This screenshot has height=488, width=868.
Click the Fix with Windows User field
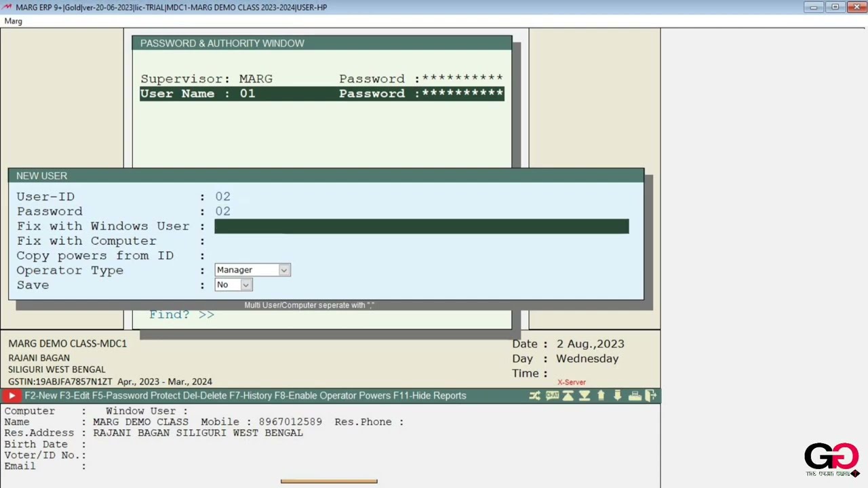(421, 226)
